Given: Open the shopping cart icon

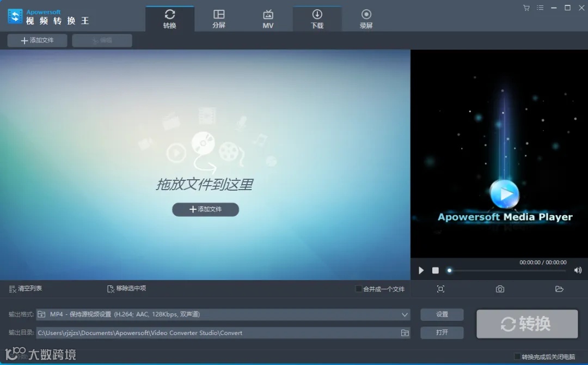Looking at the screenshot, I should tap(526, 8).
